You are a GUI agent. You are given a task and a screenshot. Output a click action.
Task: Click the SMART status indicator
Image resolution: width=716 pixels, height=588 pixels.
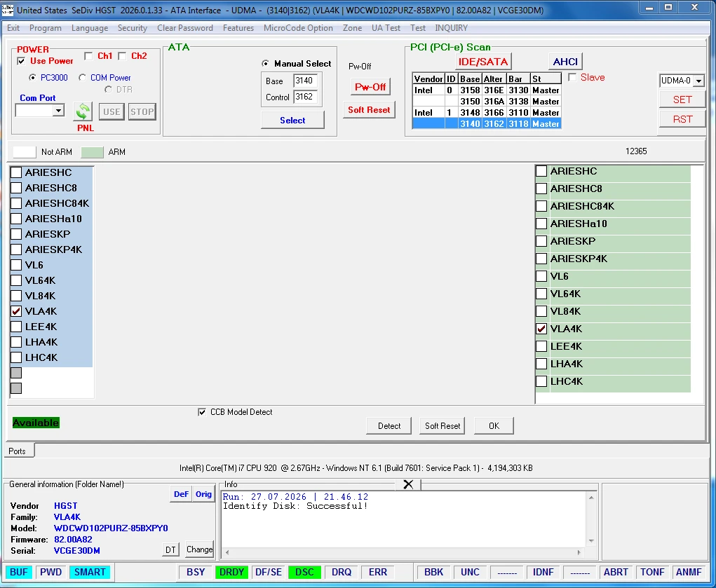click(x=90, y=572)
